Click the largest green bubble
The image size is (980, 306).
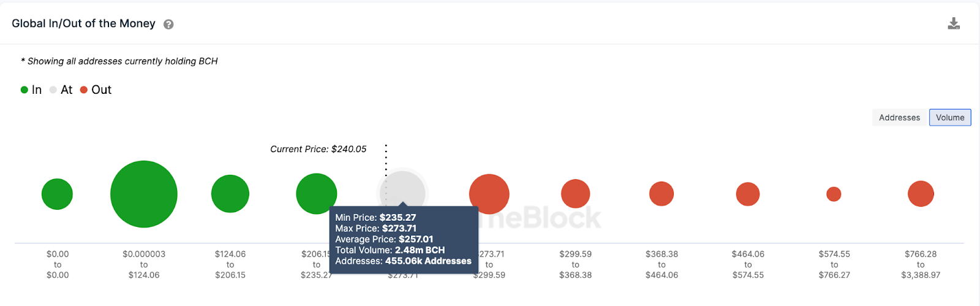[144, 194]
